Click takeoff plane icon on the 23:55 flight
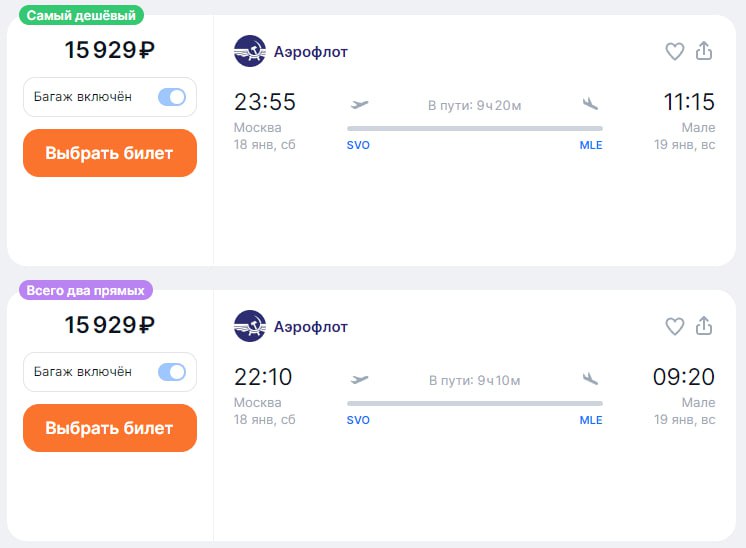This screenshot has width=746, height=548. (360, 104)
